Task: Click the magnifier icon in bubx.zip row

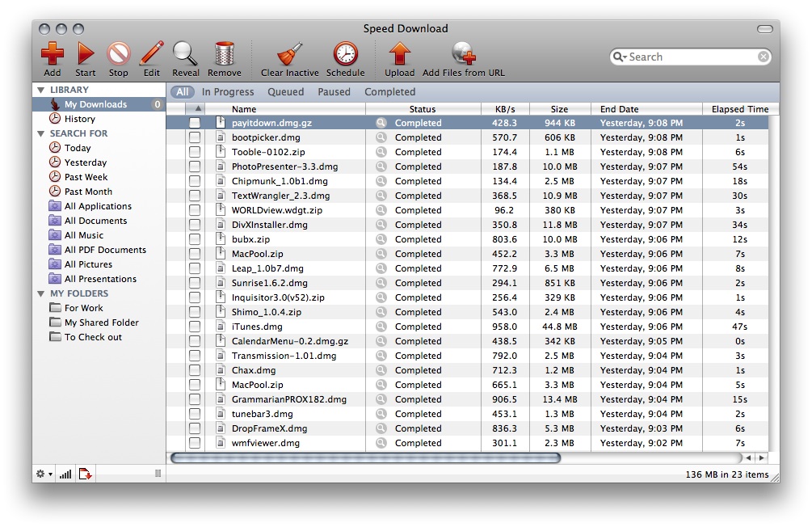Action: click(381, 239)
